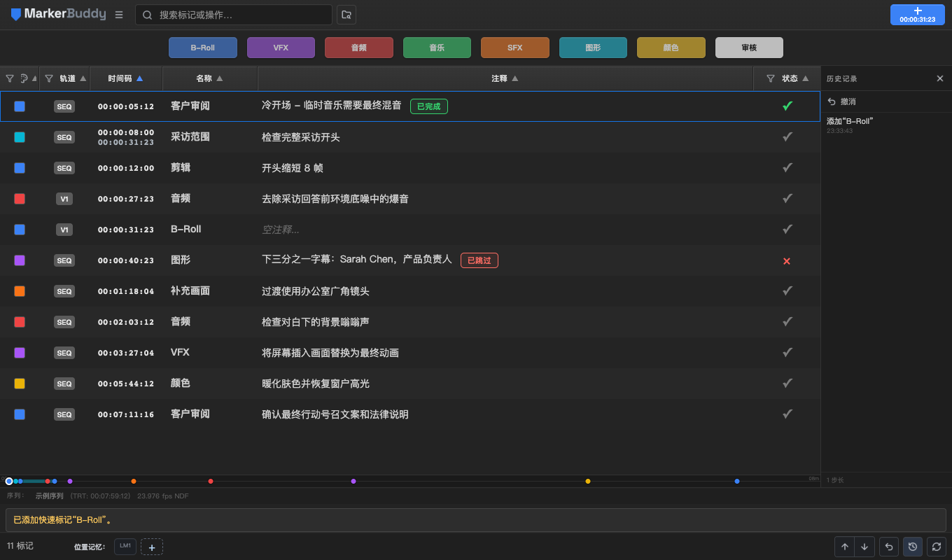
Task: Close the 历史记录 panel
Action: pyautogui.click(x=940, y=78)
